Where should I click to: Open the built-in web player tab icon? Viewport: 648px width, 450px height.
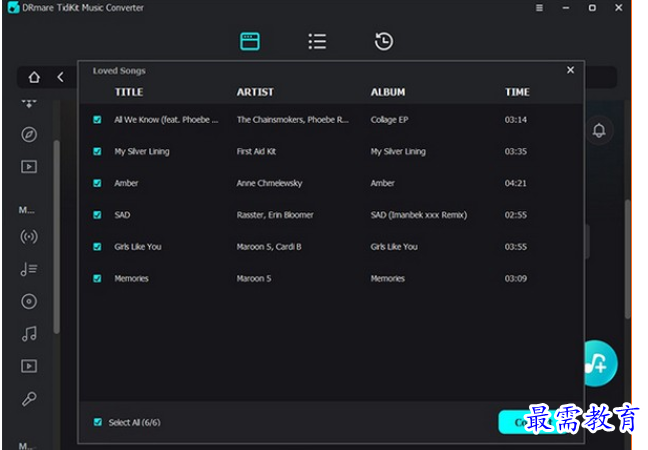click(250, 41)
